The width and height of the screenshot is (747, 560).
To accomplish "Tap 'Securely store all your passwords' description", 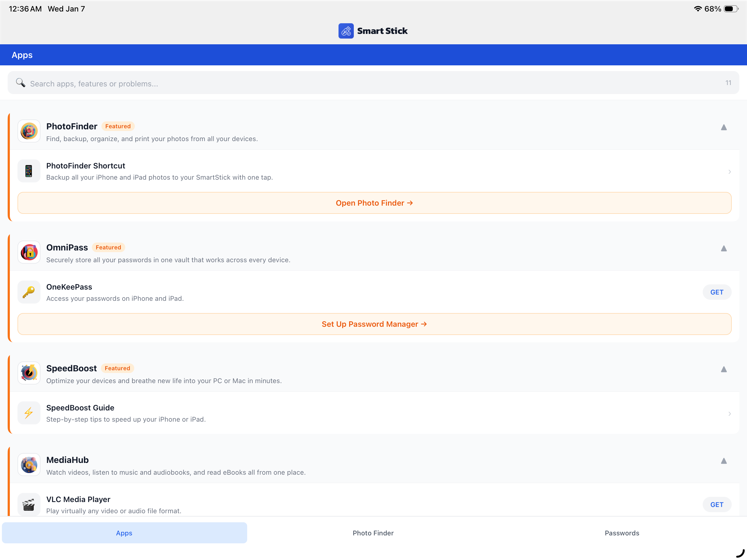I will point(168,260).
